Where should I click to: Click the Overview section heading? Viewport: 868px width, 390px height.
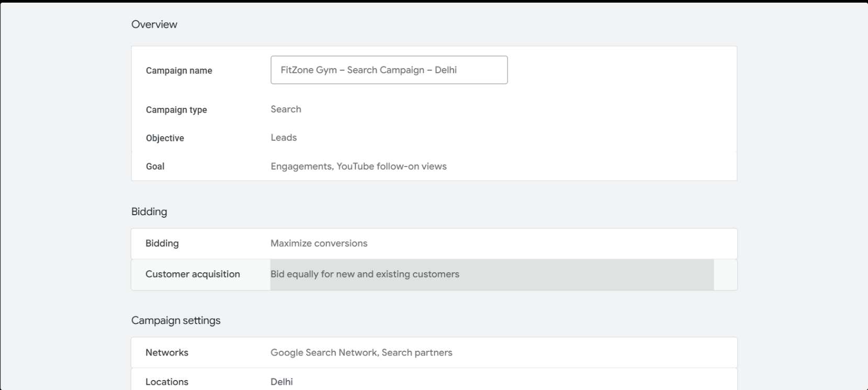tap(154, 25)
